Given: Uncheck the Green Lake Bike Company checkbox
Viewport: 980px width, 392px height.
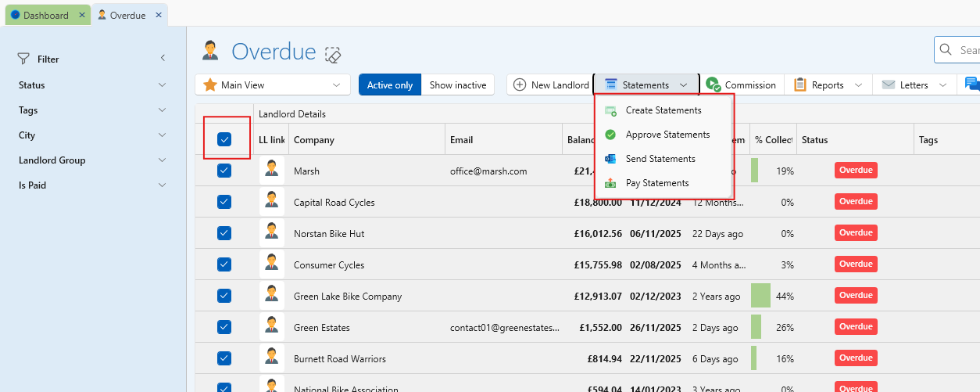Looking at the screenshot, I should click(x=224, y=296).
